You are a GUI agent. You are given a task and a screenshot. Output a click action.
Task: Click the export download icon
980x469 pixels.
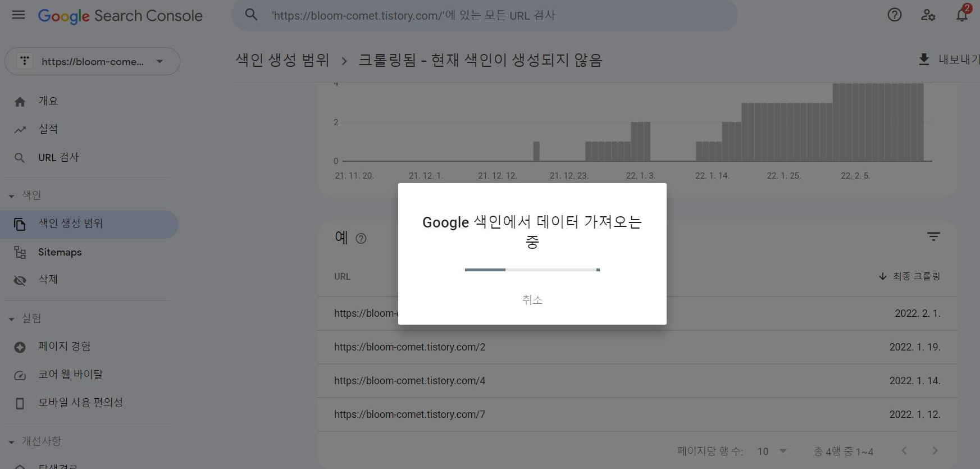(924, 59)
